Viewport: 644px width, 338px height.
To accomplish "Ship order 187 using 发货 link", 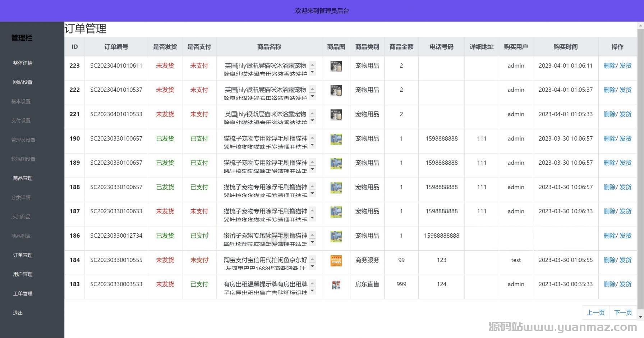I will [x=626, y=211].
